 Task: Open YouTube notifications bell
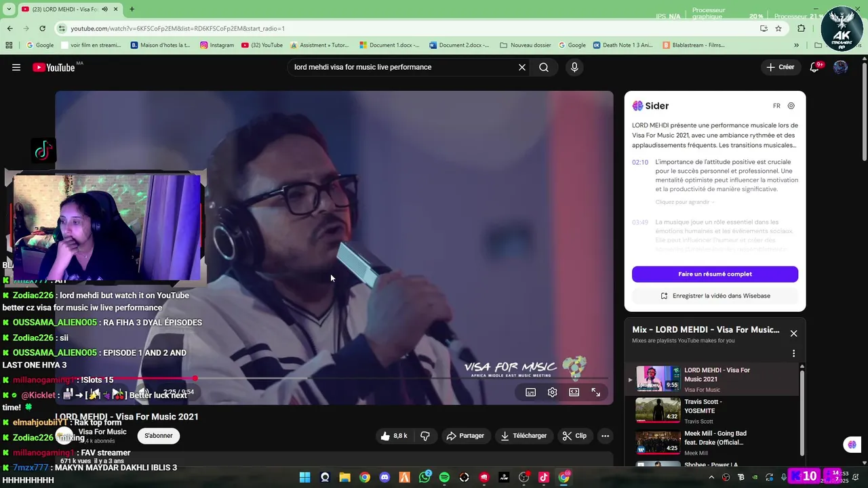pyautogui.click(x=815, y=67)
